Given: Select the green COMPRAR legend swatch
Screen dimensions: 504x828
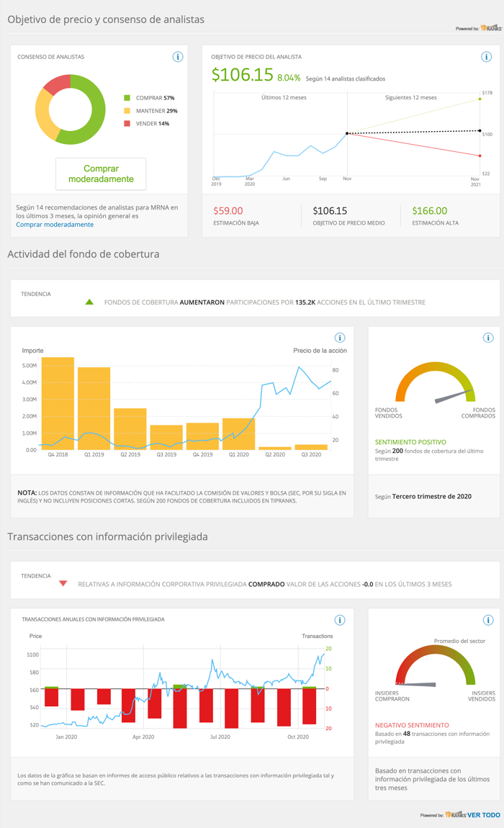Looking at the screenshot, I should click(x=127, y=98).
